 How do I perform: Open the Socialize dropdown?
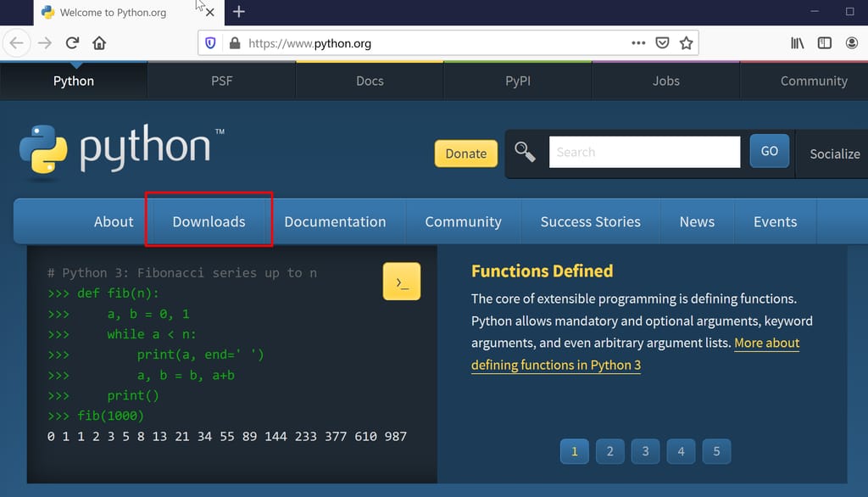[833, 154]
